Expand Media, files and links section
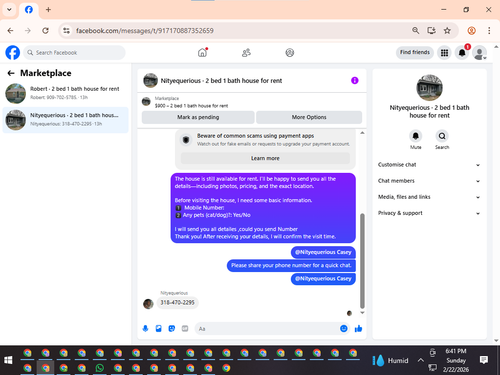The width and height of the screenshot is (500, 375). [429, 197]
